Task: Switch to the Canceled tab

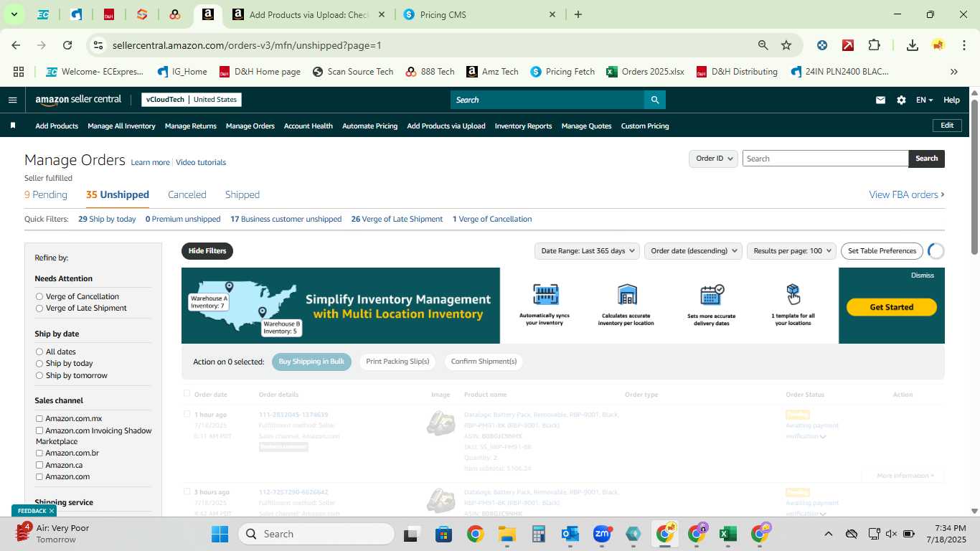Action: (x=187, y=194)
